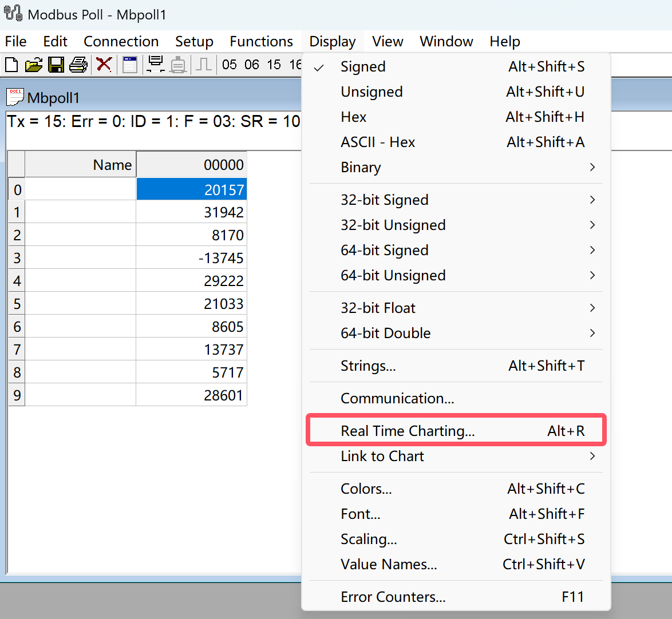This screenshot has height=619, width=672.
Task: Open the Help menu
Action: point(505,42)
